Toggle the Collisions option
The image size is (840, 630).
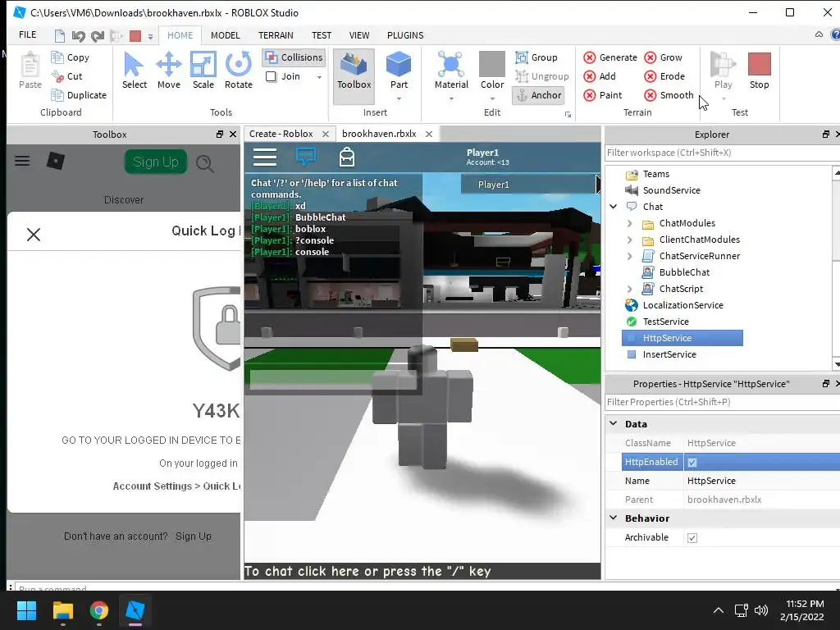[x=294, y=57]
